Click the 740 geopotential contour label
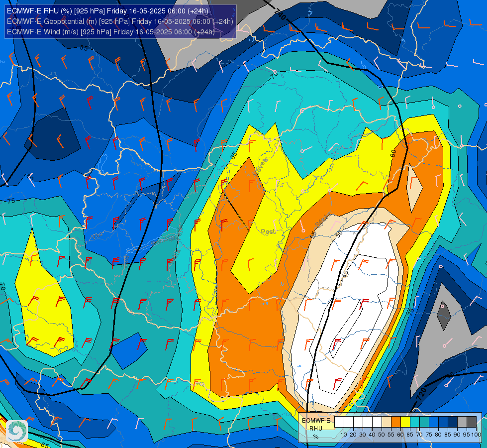Image resolution: width=487 pixels, height=448 pixels. tap(280, 13)
